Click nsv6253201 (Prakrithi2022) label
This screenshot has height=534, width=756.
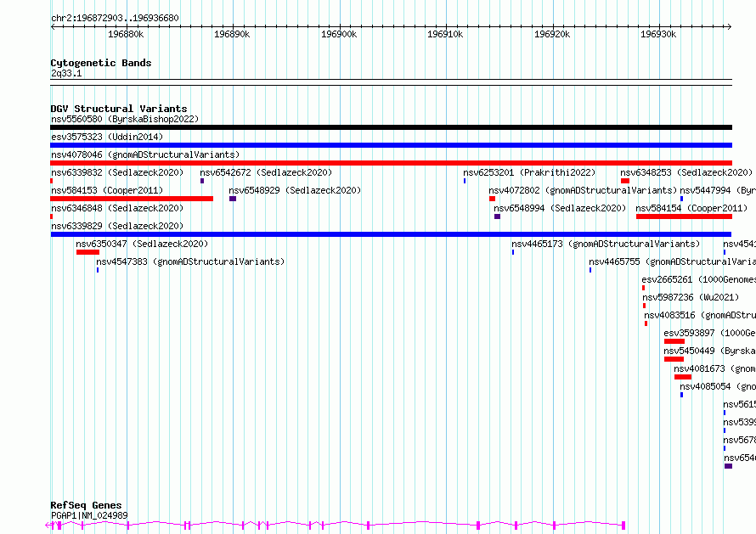pos(529,172)
